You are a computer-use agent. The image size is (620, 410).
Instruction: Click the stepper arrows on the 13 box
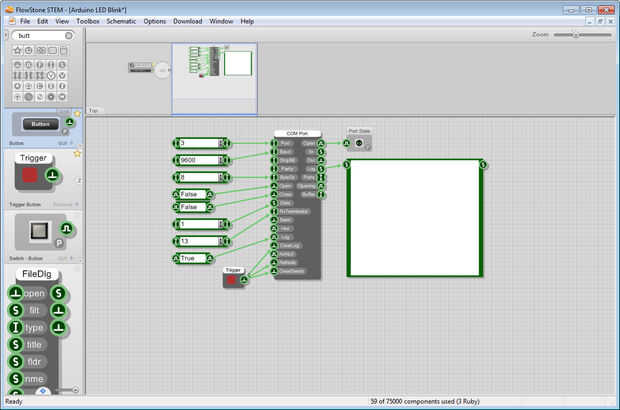pyautogui.click(x=221, y=241)
